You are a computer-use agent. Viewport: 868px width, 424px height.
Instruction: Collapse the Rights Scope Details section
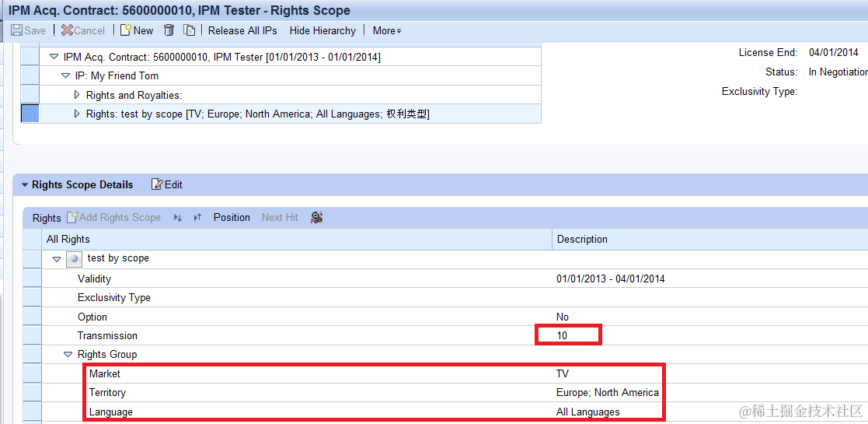coord(24,185)
